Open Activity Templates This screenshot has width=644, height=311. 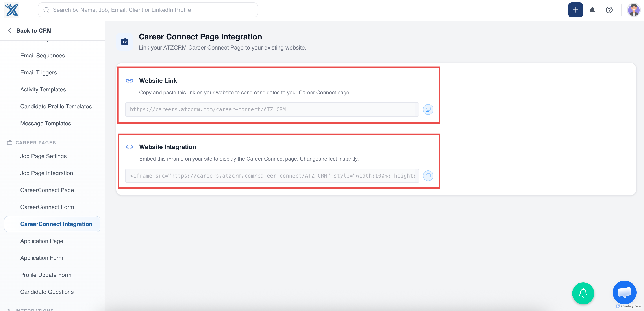pos(43,89)
